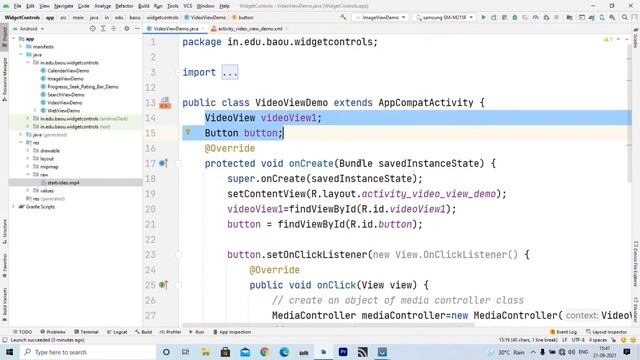Select startvideo.mp4 in raw folder
The height and width of the screenshot is (360, 640).
coord(63,182)
